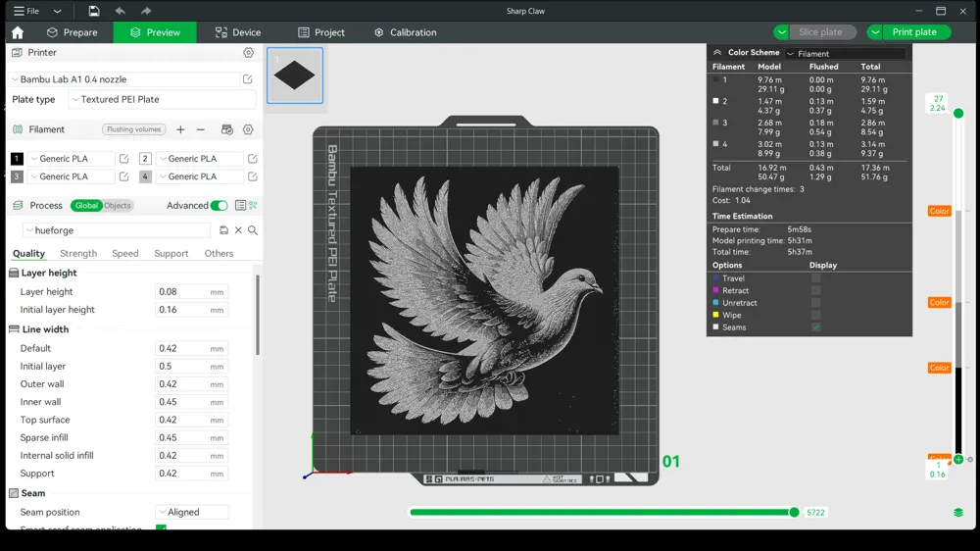Uncheck the Seams display checkbox
Image resolution: width=980 pixels, height=551 pixels.
815,327
